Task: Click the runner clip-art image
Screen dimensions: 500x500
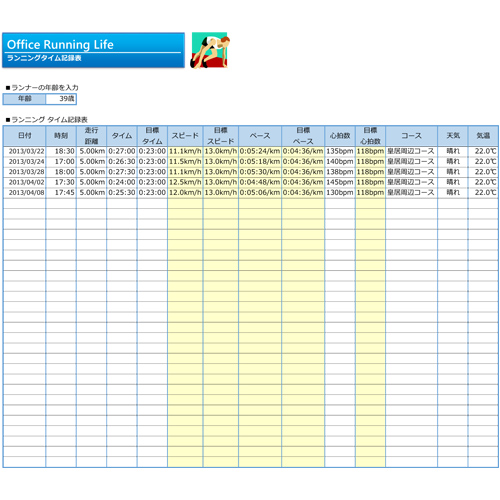Action: click(x=210, y=50)
